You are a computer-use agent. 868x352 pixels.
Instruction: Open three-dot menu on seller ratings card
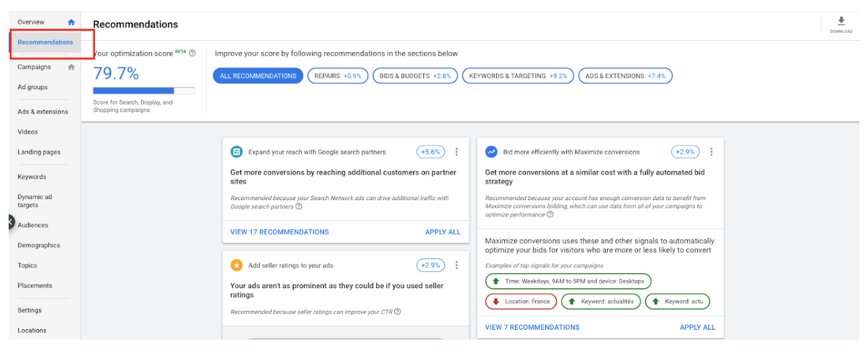pos(457,265)
